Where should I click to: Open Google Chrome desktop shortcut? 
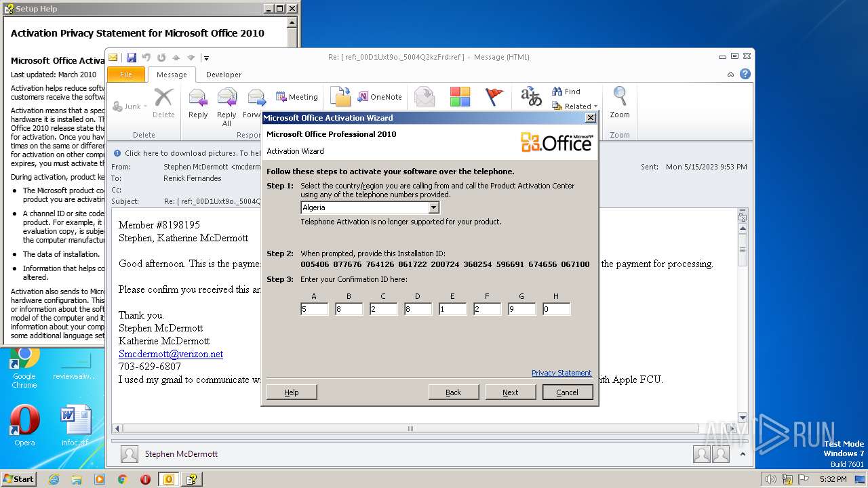click(24, 368)
